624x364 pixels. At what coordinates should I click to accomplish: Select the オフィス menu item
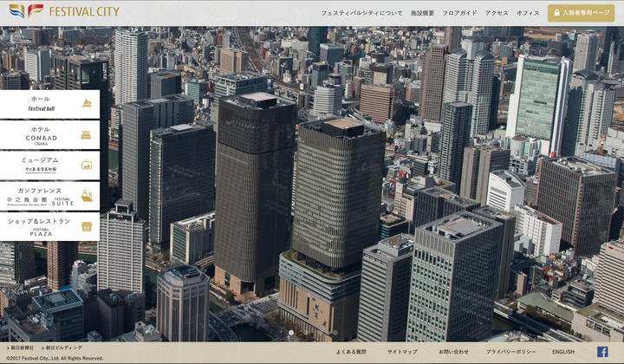pos(528,13)
